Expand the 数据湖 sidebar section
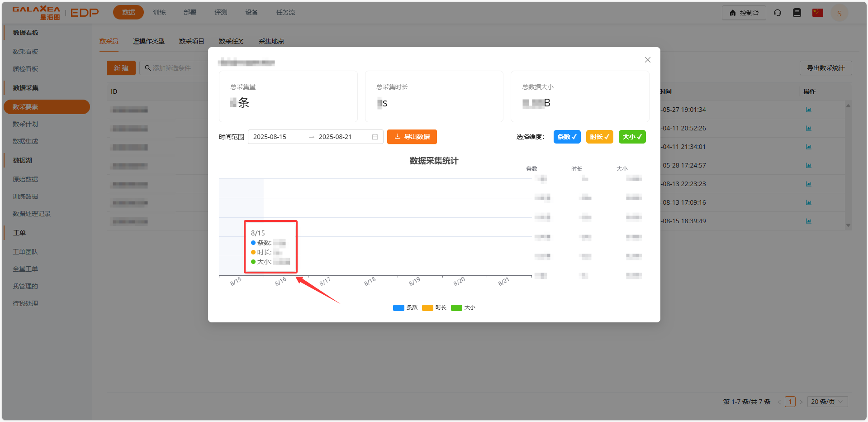This screenshot has height=422, width=868. 22,160
